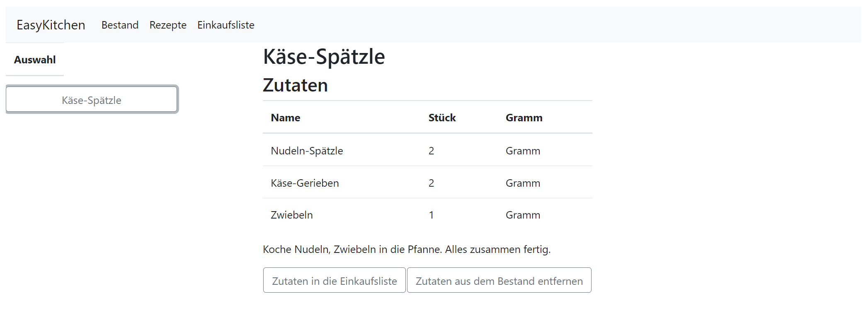Click the Zwiebeln ingredient row

tap(427, 214)
